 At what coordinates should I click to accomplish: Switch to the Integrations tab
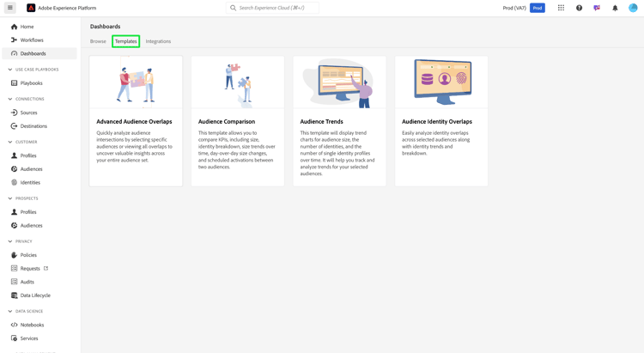pos(158,41)
